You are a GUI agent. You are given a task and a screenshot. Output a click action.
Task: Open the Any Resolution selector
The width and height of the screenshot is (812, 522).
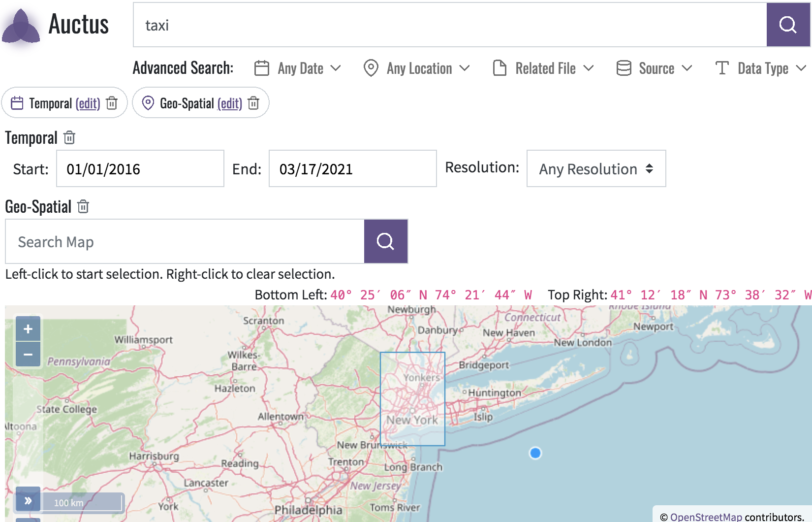(x=596, y=169)
